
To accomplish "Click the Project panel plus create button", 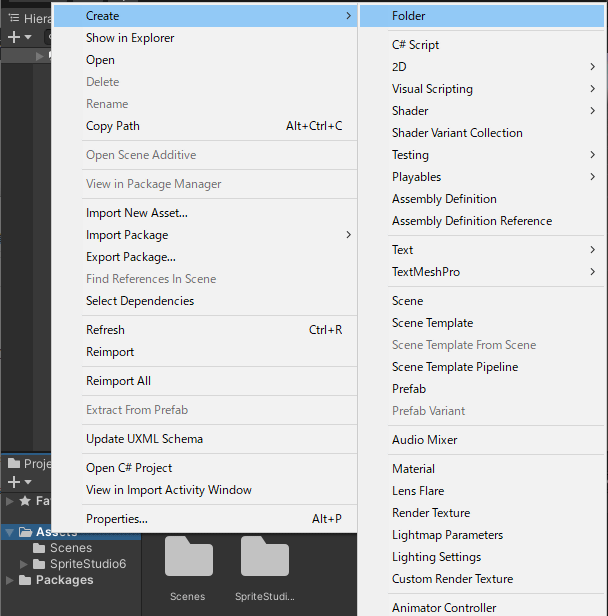I will click(x=19, y=482).
